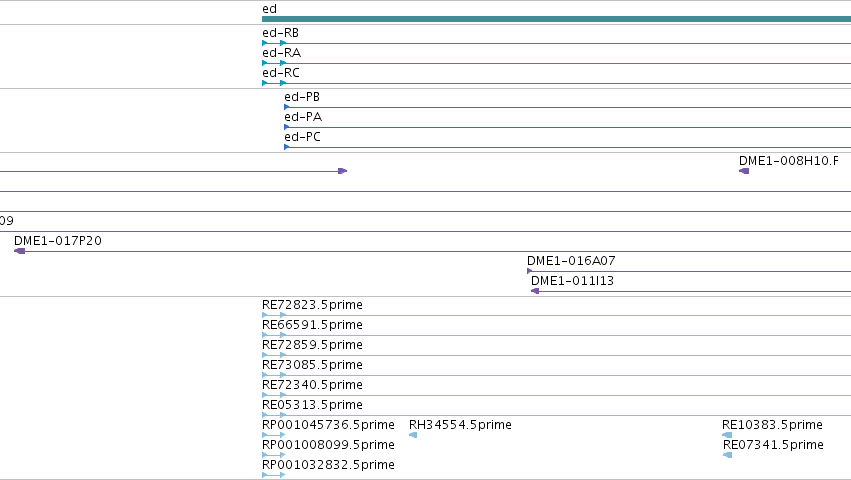Click the RE66591.5prime EST arrow glyph
Screen dimensions: 851x480
(x=274, y=335)
